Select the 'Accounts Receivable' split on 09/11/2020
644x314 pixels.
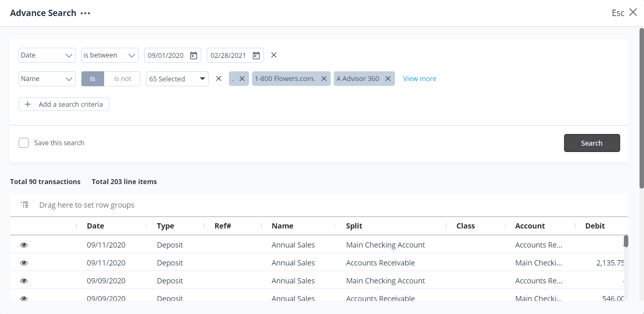380,263
